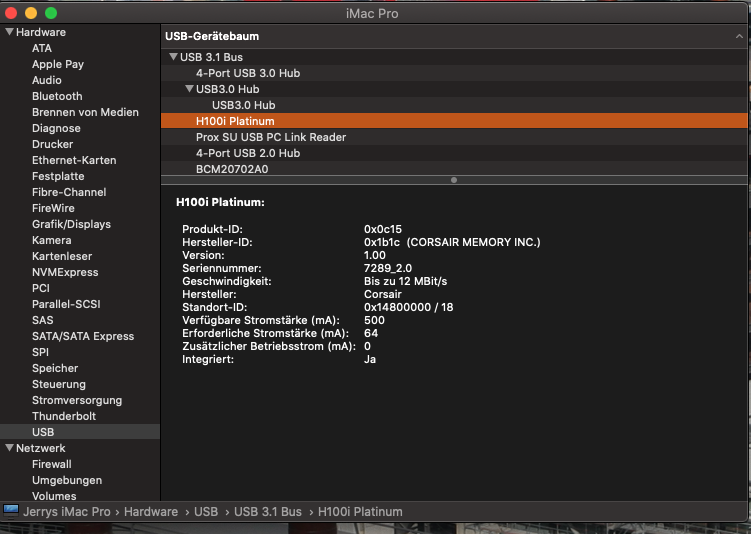Click the yellow minimize window button
Screen dimensions: 751x534
click(x=31, y=13)
